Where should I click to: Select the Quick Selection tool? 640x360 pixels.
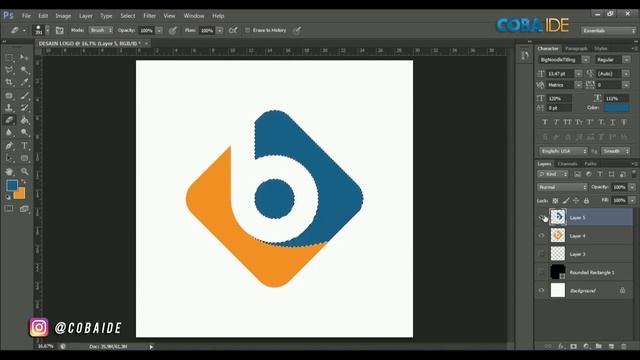tap(24, 70)
